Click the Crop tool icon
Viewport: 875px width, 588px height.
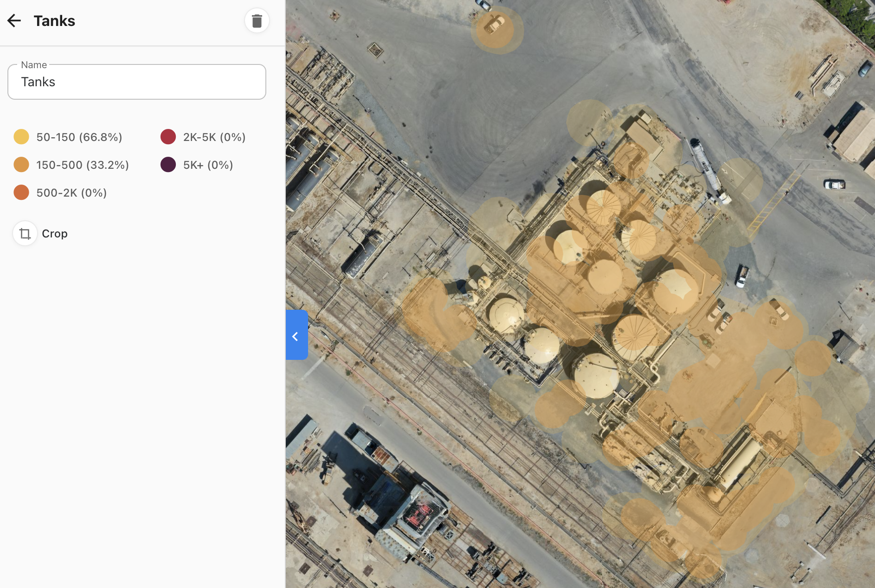(25, 233)
